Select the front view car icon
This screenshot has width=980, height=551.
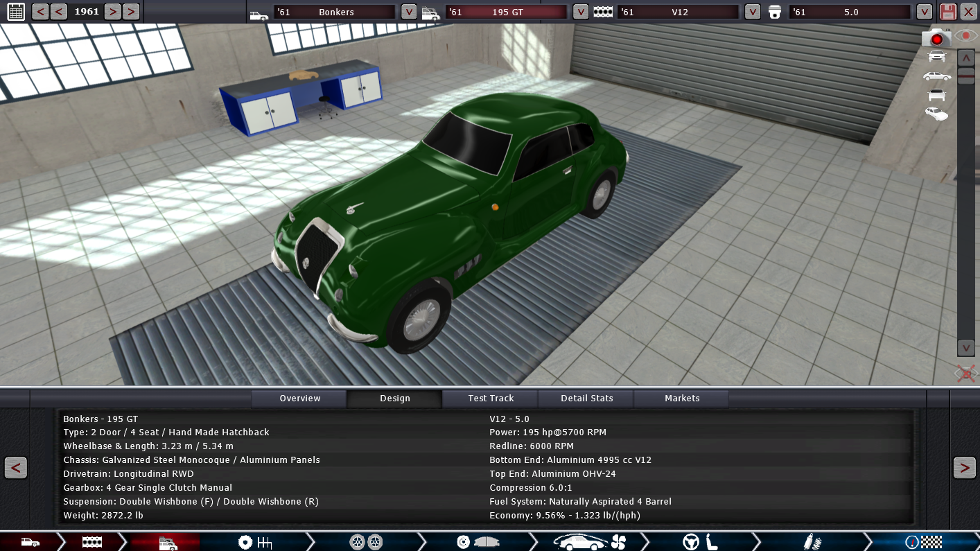(x=936, y=57)
